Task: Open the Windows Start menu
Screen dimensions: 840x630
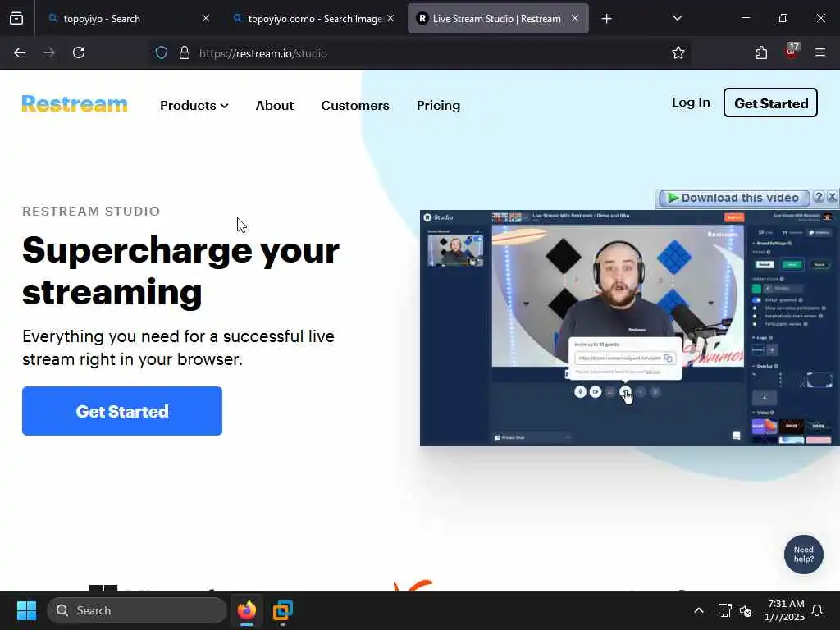Action: (26, 610)
